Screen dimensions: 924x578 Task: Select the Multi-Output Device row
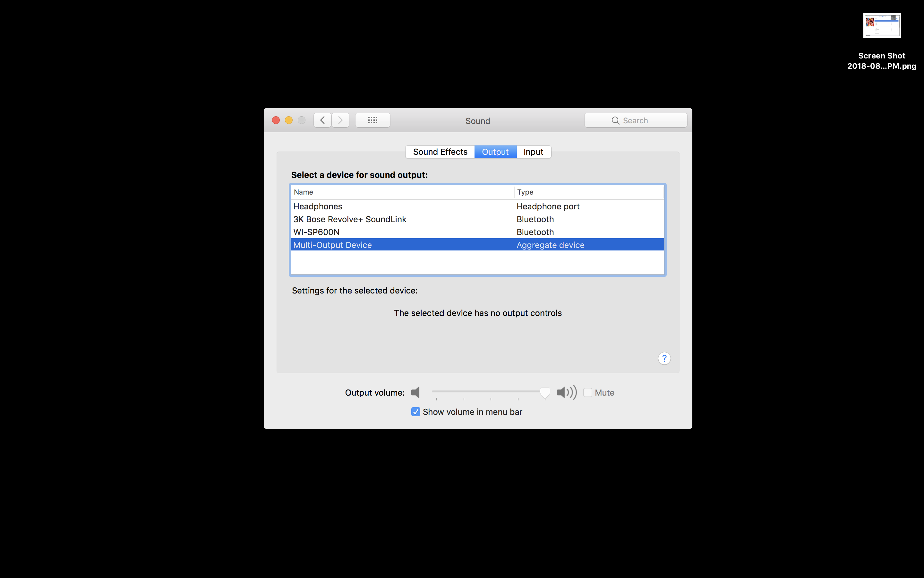pos(477,245)
